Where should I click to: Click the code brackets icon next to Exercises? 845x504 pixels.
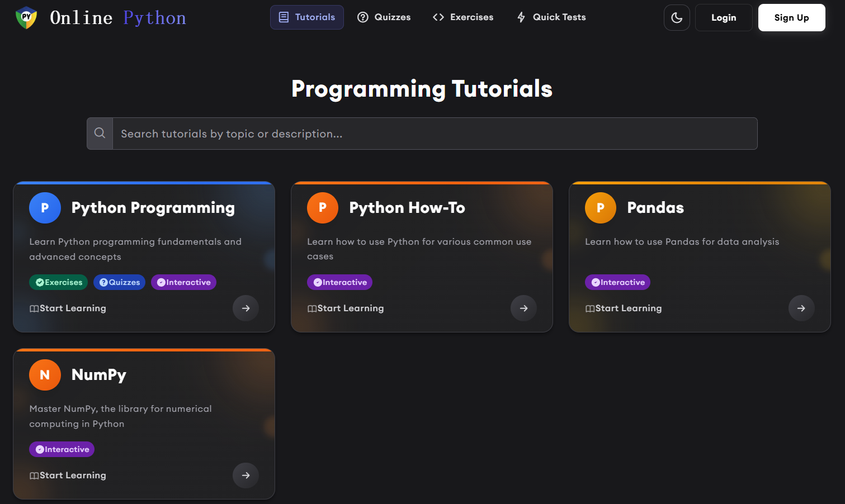tap(438, 17)
